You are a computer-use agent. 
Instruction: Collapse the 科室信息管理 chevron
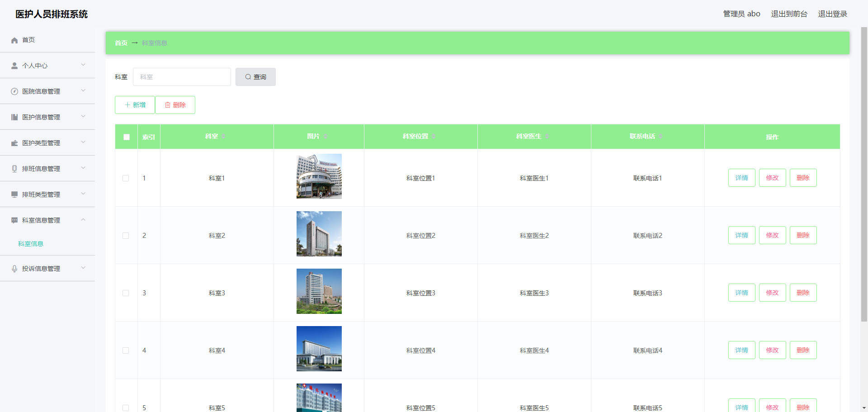coord(83,220)
